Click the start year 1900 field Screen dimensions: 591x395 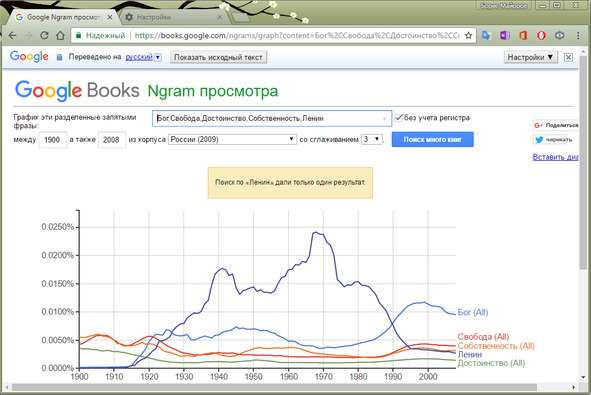pyautogui.click(x=52, y=140)
